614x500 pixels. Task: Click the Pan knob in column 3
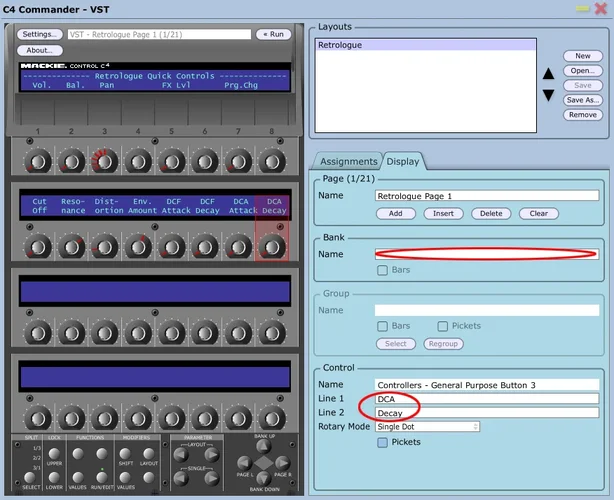click(105, 161)
